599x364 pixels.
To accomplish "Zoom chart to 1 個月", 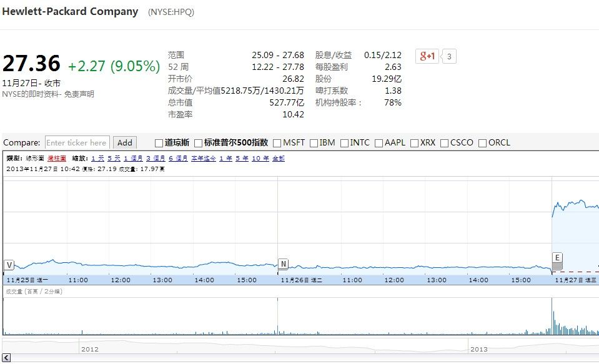I will click(133, 158).
